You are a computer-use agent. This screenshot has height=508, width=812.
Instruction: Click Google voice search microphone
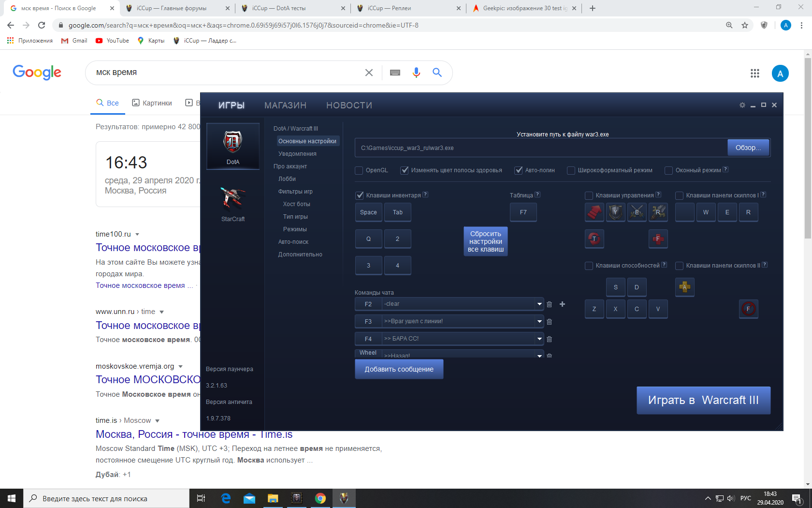tap(416, 73)
